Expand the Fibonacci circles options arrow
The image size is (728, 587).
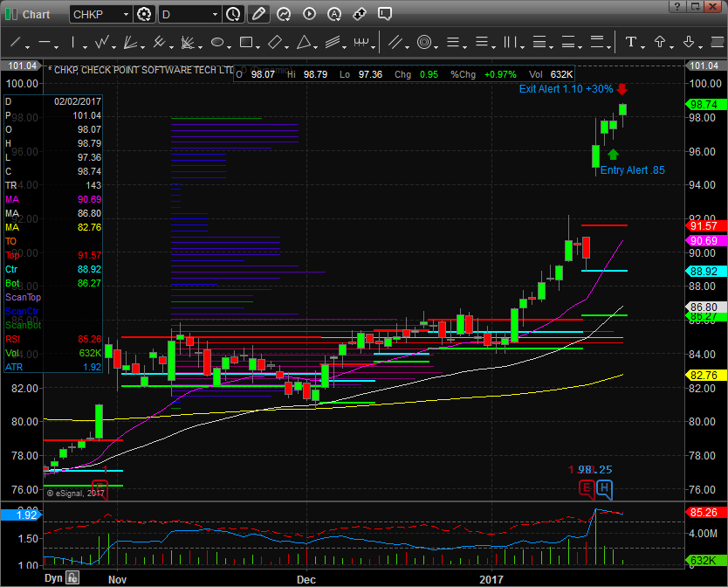436,47
